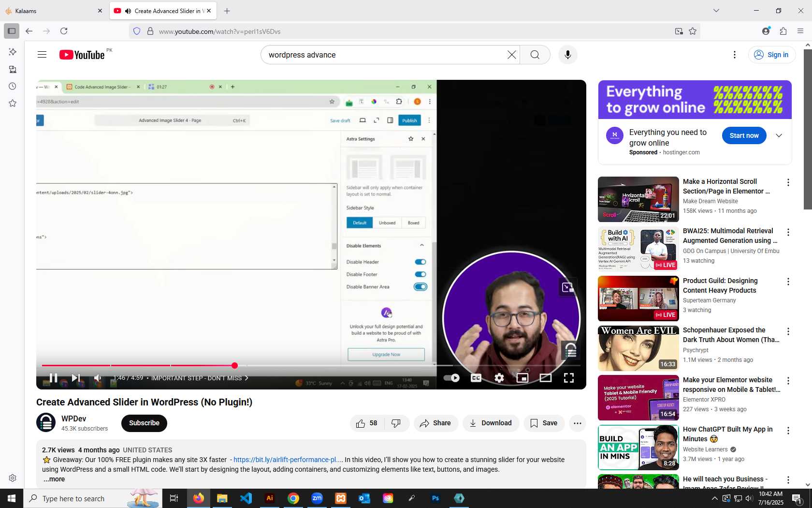This screenshot has width=812, height=508.
Task: Bookmark this page with star
Action: tap(693, 31)
